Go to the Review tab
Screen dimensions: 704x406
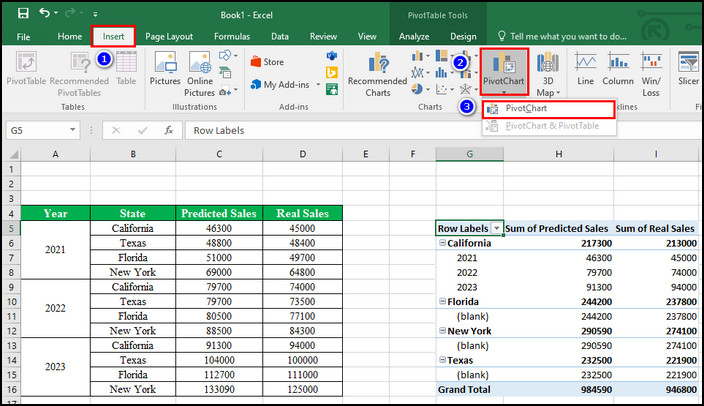click(x=323, y=36)
